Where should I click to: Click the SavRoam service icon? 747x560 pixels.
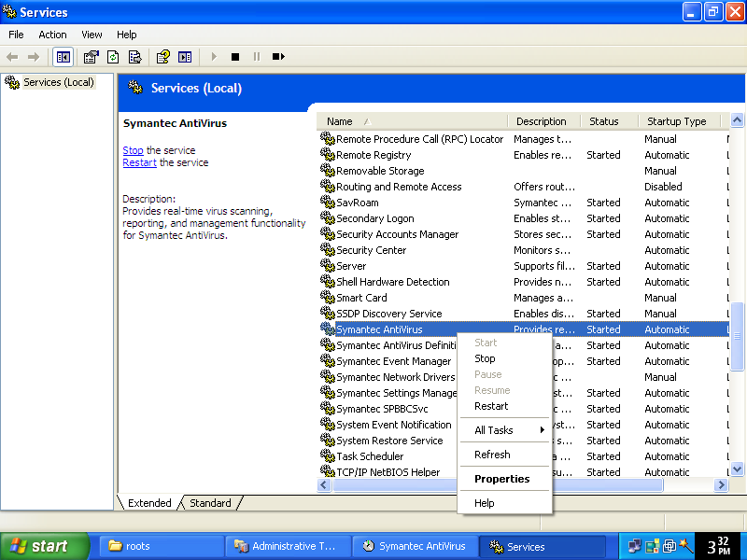tap(328, 203)
